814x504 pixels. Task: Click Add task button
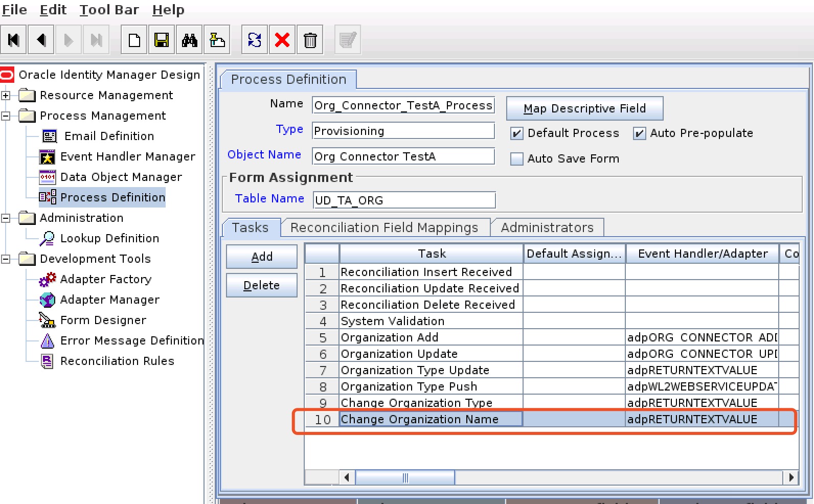click(262, 257)
